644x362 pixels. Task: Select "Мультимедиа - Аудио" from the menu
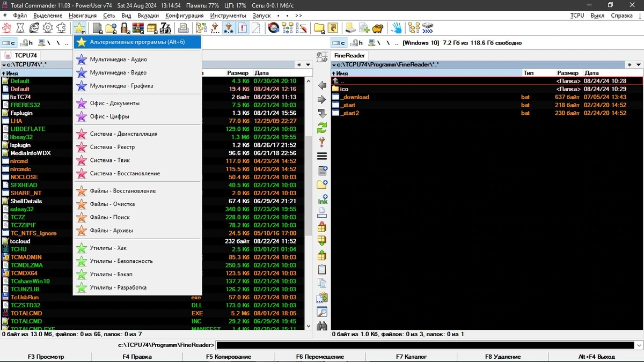point(137,59)
